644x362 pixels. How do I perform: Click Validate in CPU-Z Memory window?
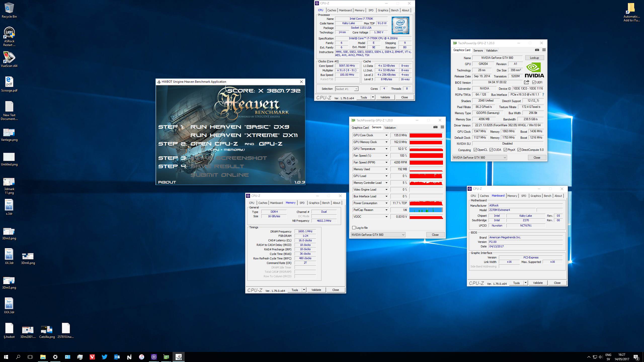point(316,290)
